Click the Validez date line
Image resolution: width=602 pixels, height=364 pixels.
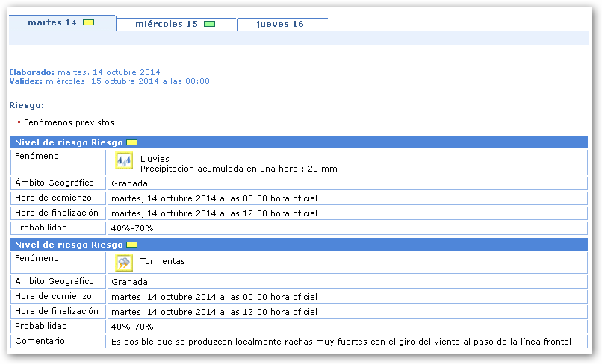109,81
